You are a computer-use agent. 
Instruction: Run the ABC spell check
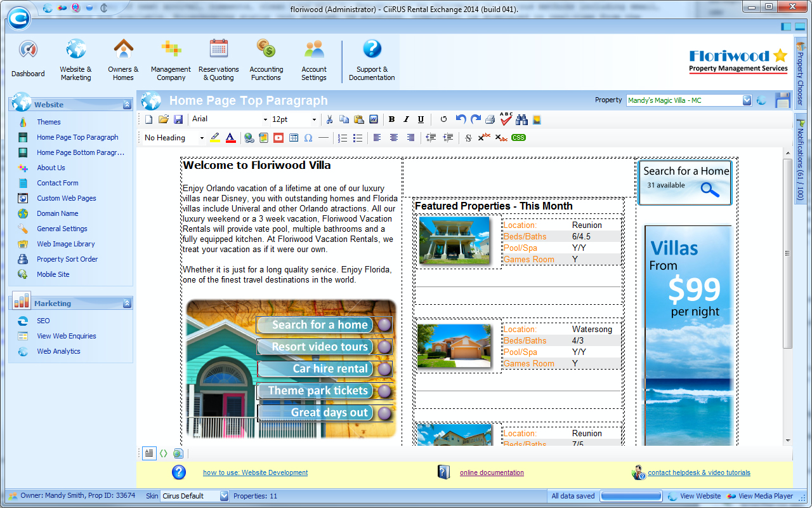pos(506,119)
